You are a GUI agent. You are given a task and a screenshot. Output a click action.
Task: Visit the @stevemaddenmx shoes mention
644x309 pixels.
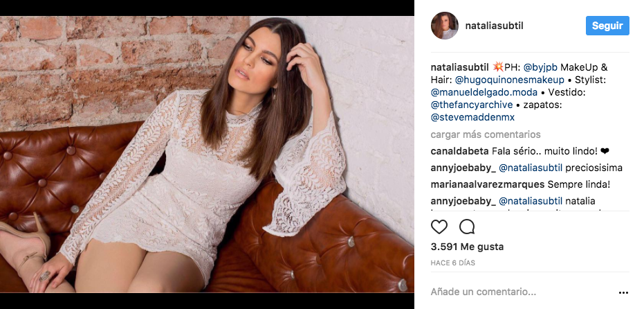(x=472, y=118)
